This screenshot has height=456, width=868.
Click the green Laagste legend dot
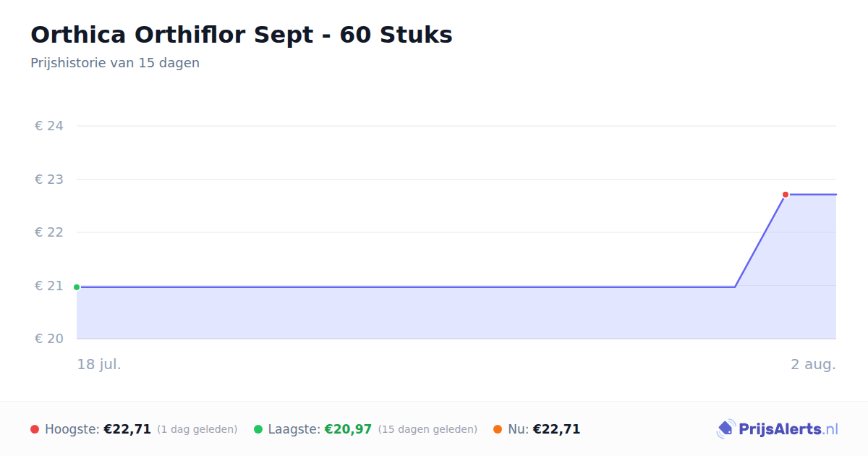(258, 429)
